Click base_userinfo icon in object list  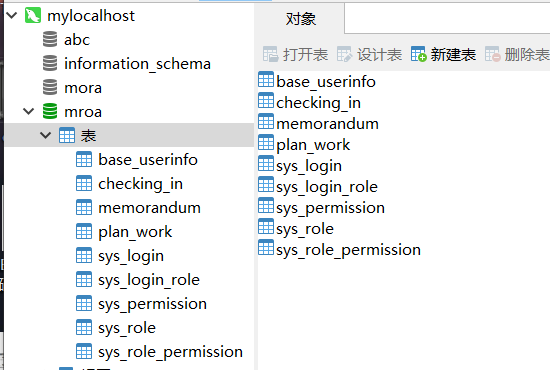pyautogui.click(x=266, y=79)
